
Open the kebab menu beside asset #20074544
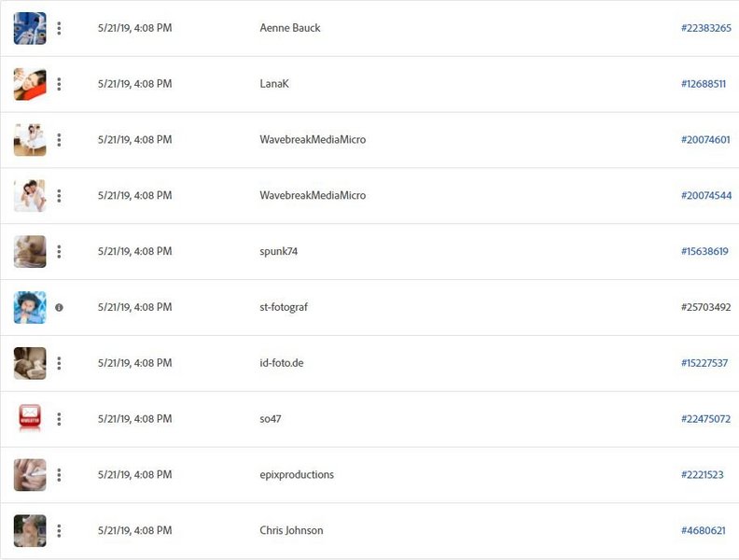pyautogui.click(x=59, y=196)
